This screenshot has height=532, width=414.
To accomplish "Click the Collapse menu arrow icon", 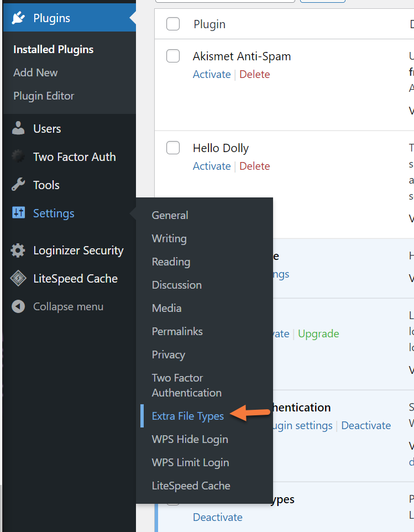I will (18, 306).
